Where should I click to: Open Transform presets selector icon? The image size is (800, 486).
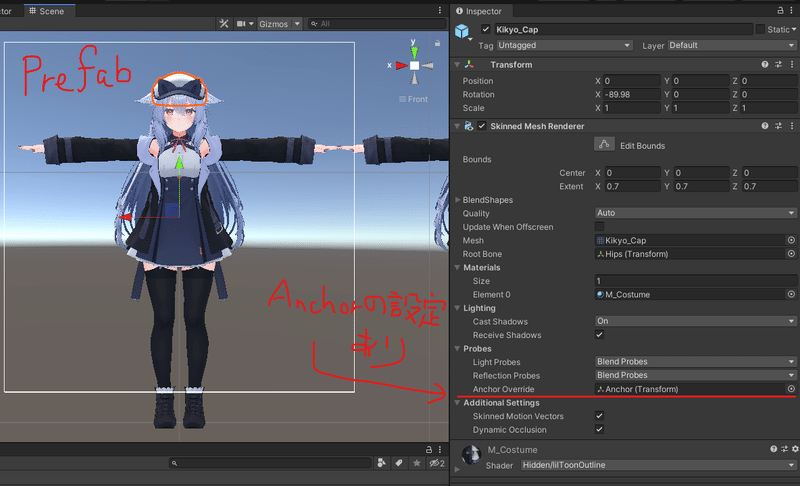778,64
